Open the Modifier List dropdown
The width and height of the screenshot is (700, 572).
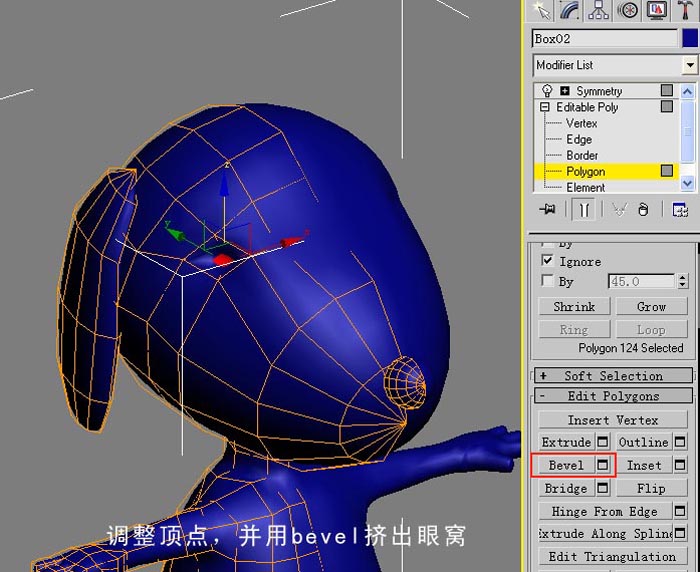(x=690, y=65)
